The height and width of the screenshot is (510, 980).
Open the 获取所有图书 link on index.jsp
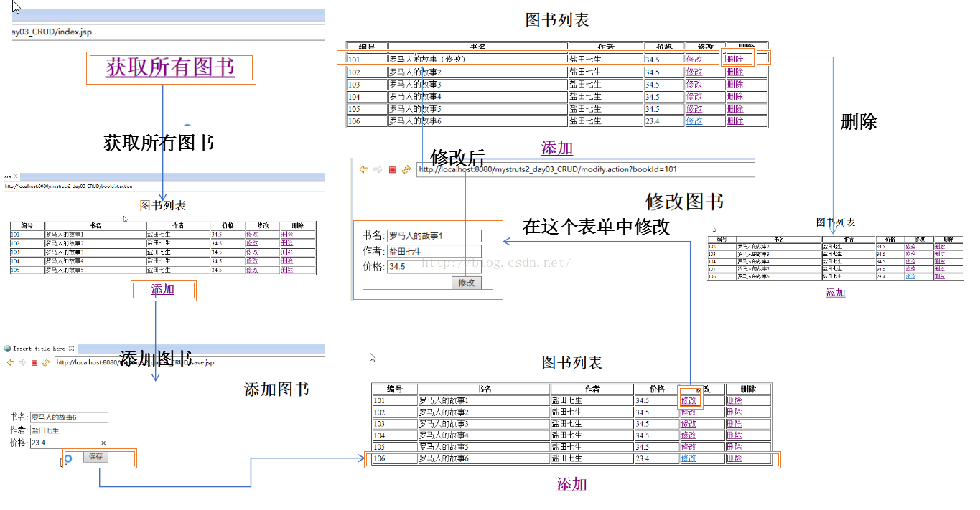(170, 67)
